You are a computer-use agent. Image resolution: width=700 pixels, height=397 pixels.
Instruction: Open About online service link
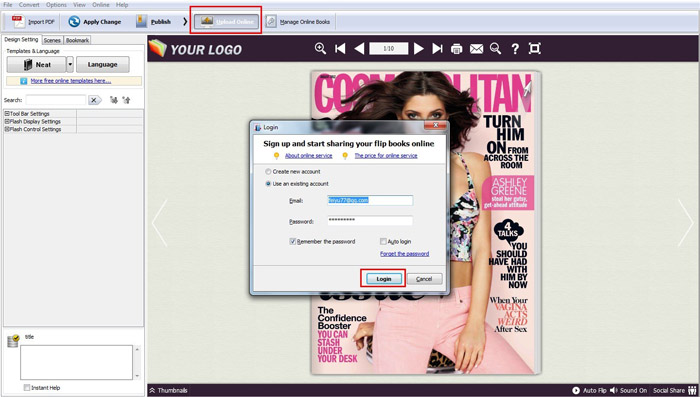point(308,155)
